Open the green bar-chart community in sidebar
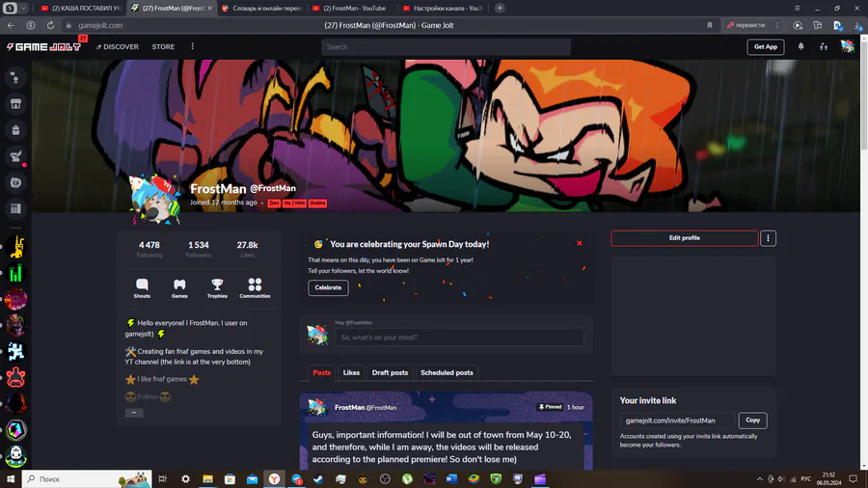Screen dimensions: 868x488 click(16, 273)
